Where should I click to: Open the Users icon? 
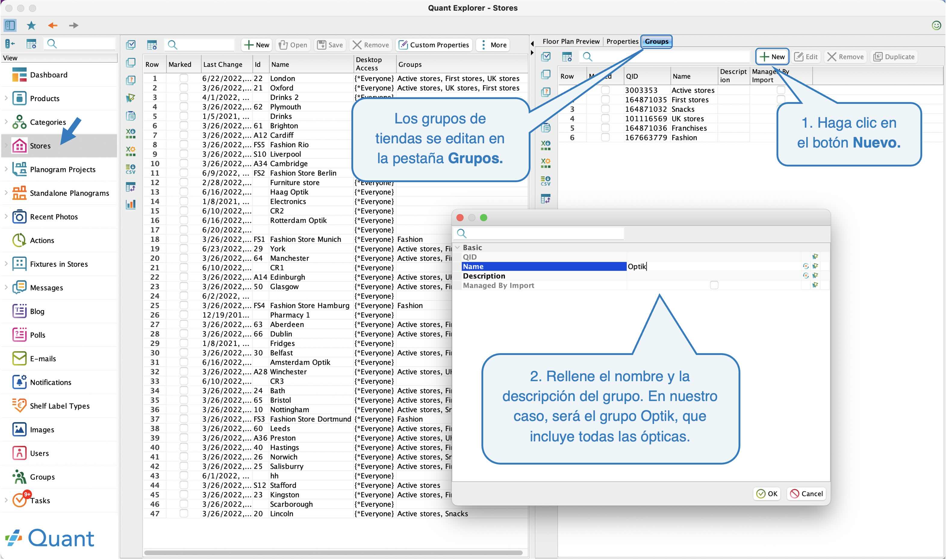19,453
